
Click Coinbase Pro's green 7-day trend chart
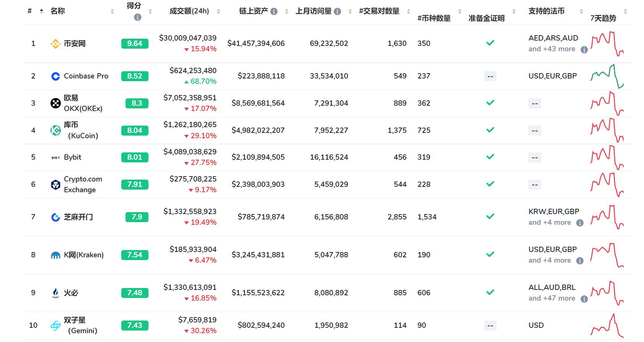coord(607,76)
